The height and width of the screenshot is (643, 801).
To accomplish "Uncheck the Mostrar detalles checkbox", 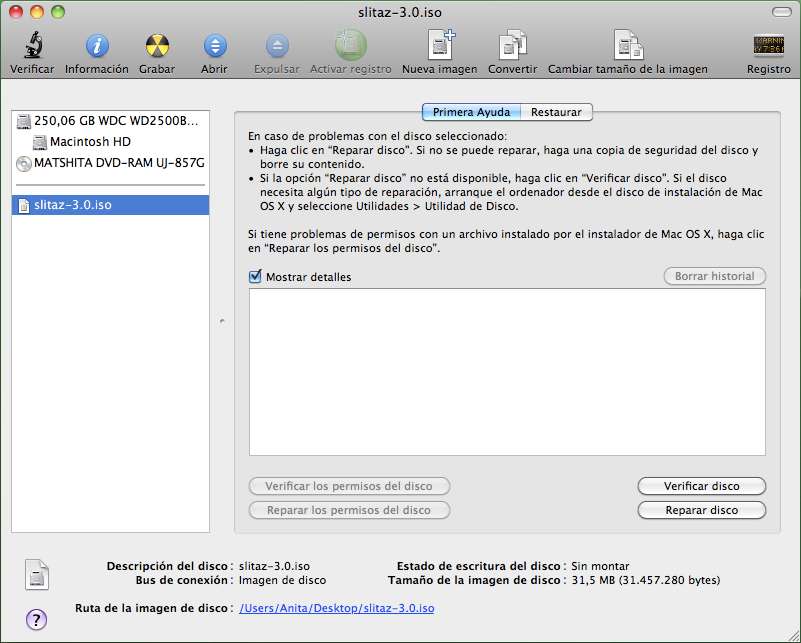I will (x=255, y=276).
